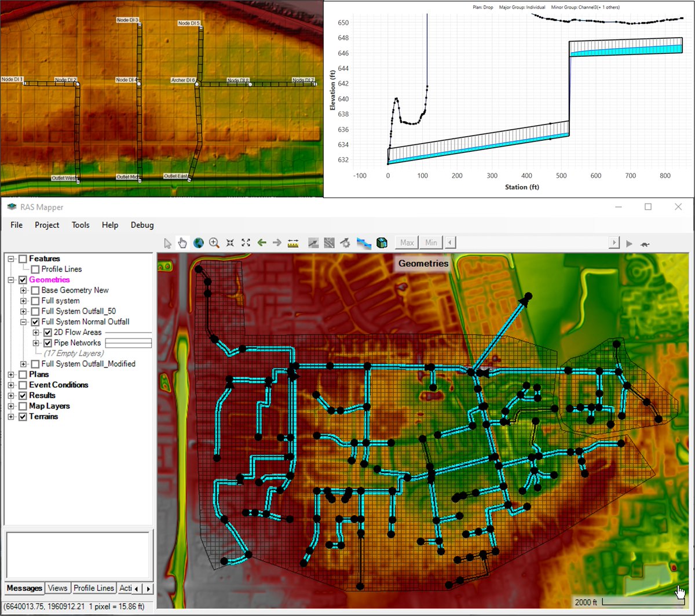Expand the Terrains tree node

coord(11,417)
